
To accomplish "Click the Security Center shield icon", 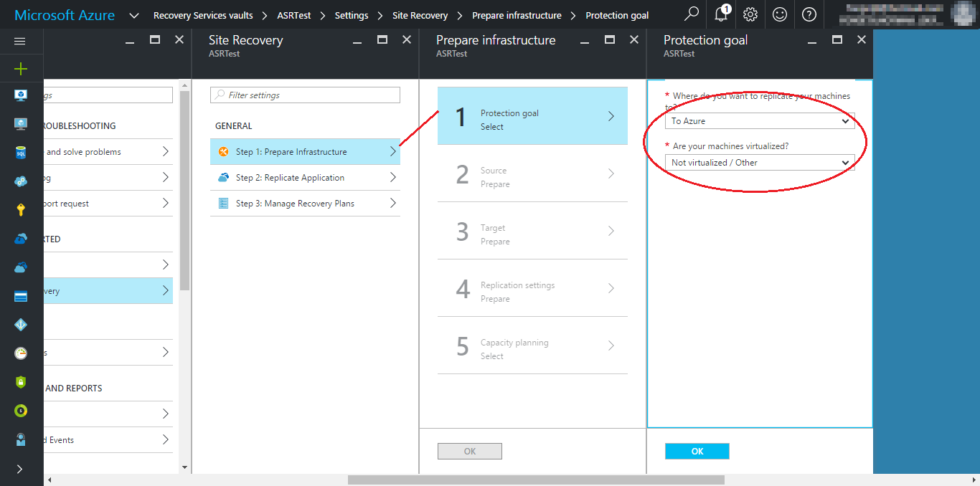I will point(20,382).
